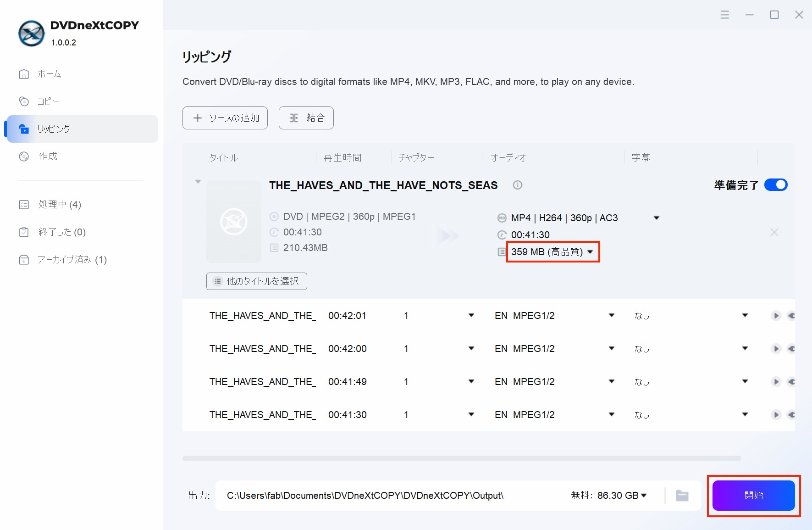The width and height of the screenshot is (812, 530).
Task: Select title row with duration 00:41:49
Action: [489, 382]
